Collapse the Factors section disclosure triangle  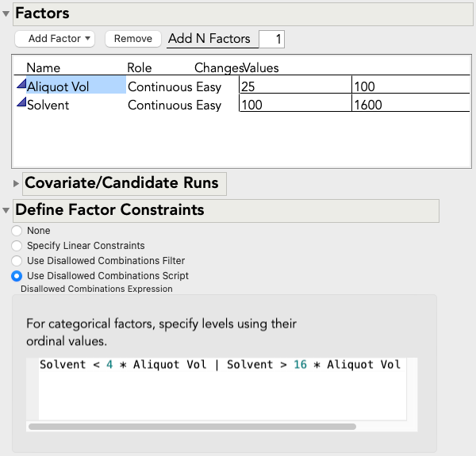pos(6,13)
